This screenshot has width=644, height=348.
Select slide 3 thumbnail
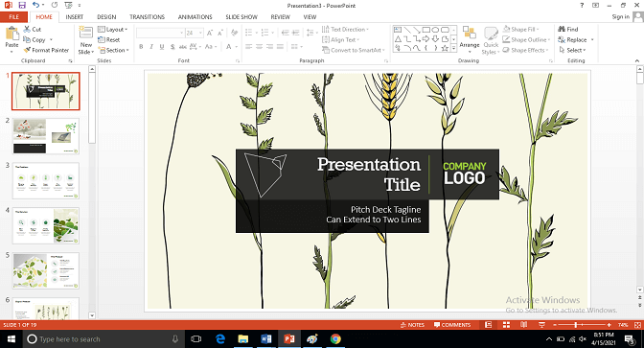[46, 181]
